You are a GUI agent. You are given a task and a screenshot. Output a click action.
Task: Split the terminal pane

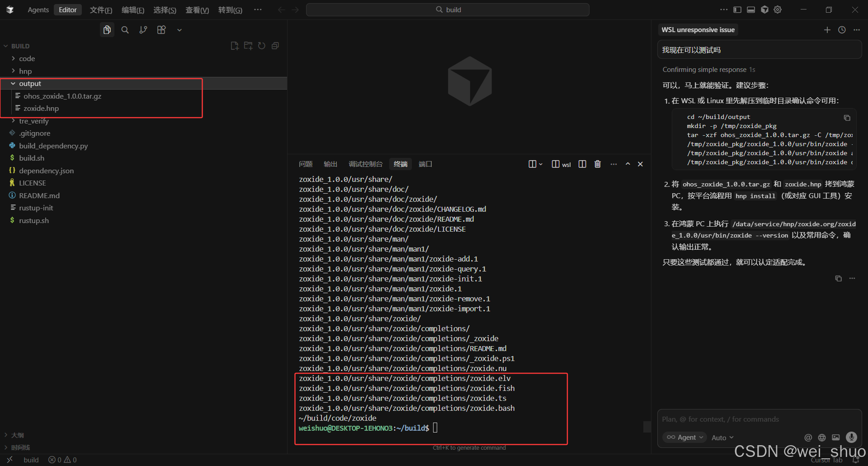pyautogui.click(x=582, y=164)
